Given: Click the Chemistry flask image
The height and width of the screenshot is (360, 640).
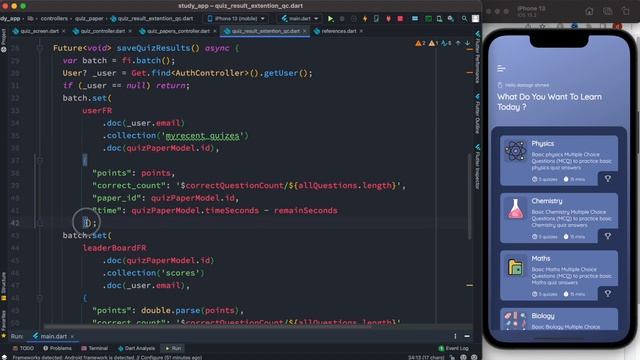Looking at the screenshot, I should click(516, 209).
